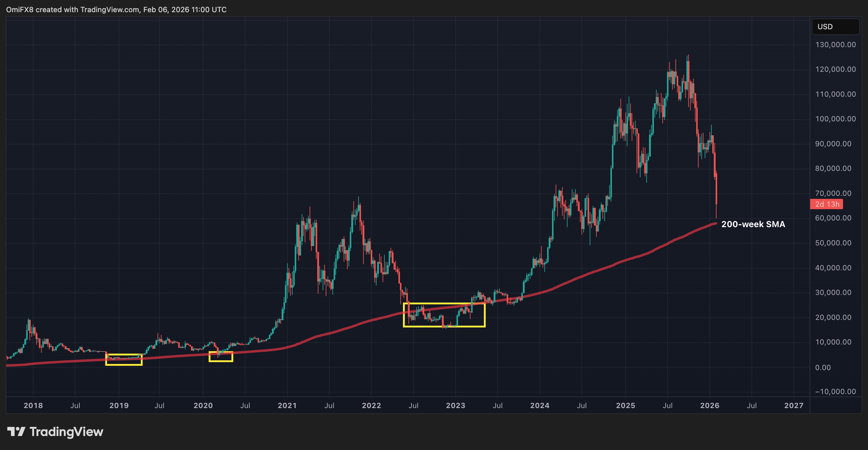Viewport: 868px width, 450px height.
Task: Click the 200-week SMA annotation label
Action: (x=753, y=224)
